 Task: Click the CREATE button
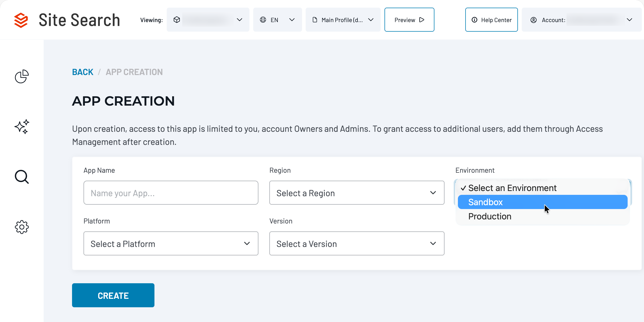click(x=113, y=295)
